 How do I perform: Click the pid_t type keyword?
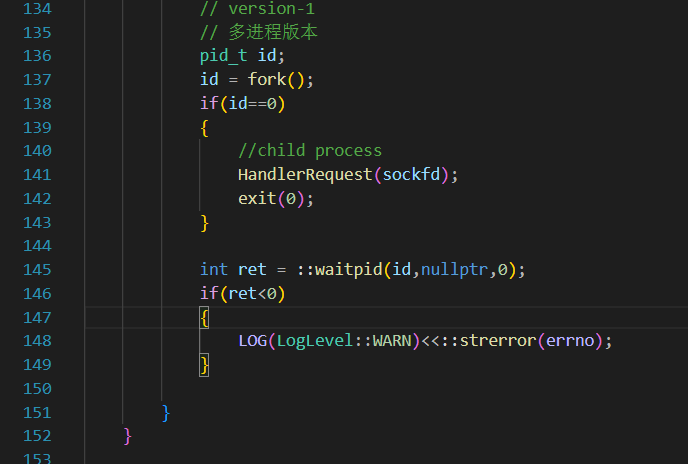click(x=223, y=56)
